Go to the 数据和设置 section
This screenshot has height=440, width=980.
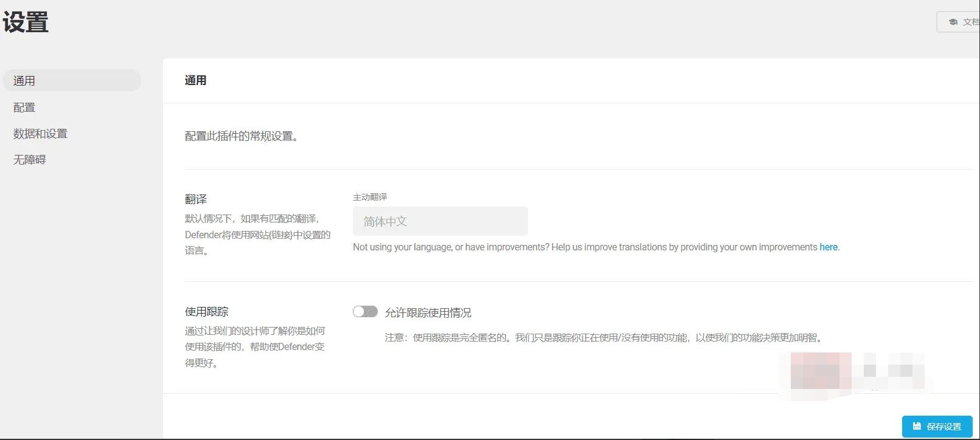pyautogui.click(x=40, y=134)
